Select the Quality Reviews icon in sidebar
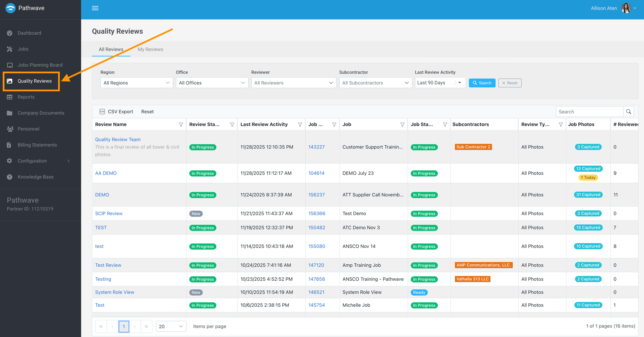This screenshot has width=644, height=337. coord(10,81)
